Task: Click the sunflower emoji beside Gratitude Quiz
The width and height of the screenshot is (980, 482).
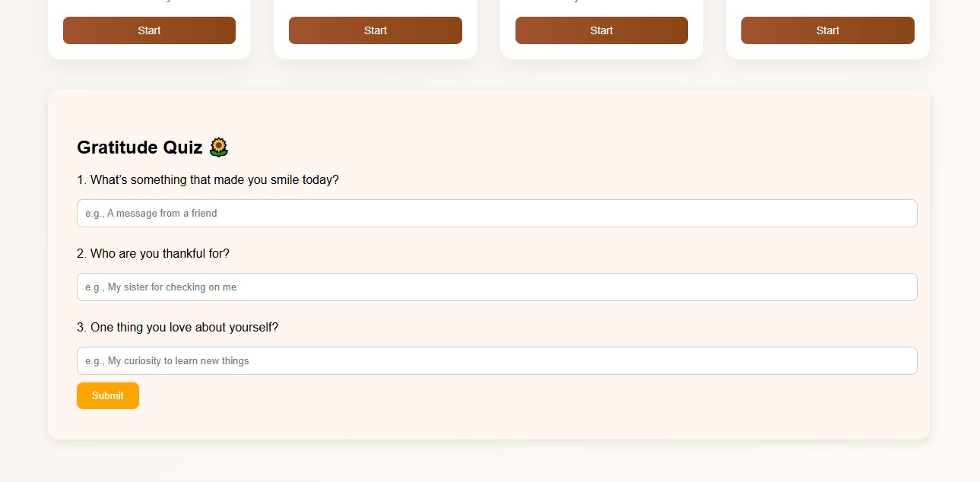Action: (x=219, y=147)
